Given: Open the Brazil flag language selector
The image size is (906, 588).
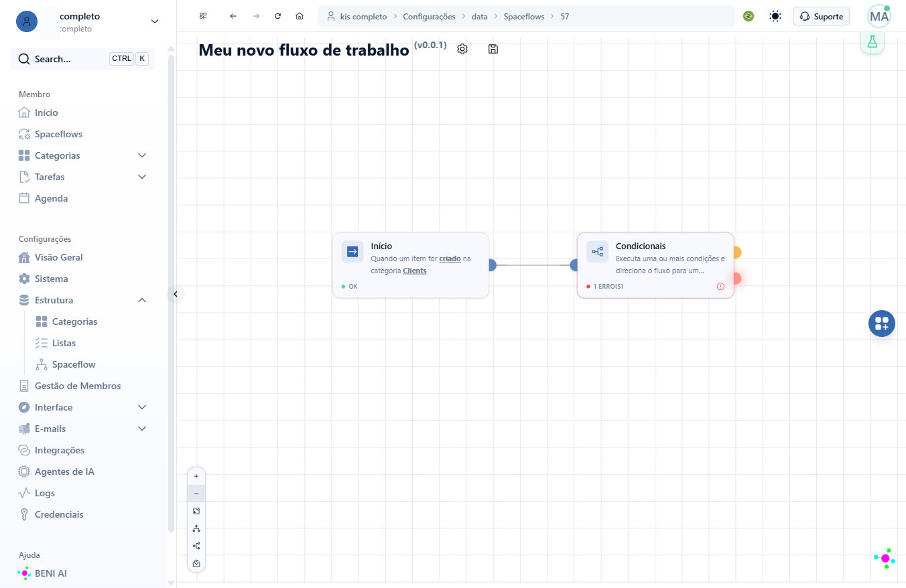Looking at the screenshot, I should pos(749,16).
